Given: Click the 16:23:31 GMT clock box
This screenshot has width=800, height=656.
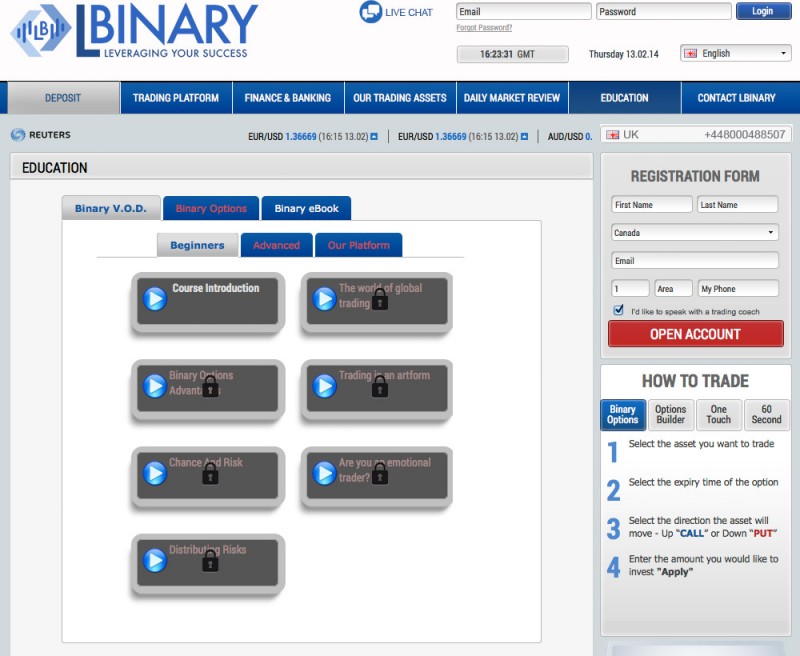Looking at the screenshot, I should pos(513,54).
